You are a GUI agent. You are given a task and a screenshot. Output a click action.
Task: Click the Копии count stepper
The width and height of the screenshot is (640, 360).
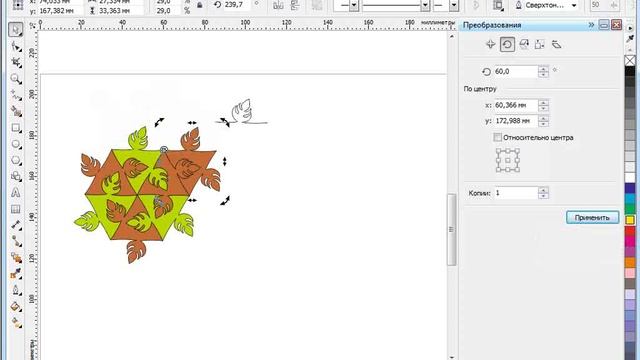point(543,193)
